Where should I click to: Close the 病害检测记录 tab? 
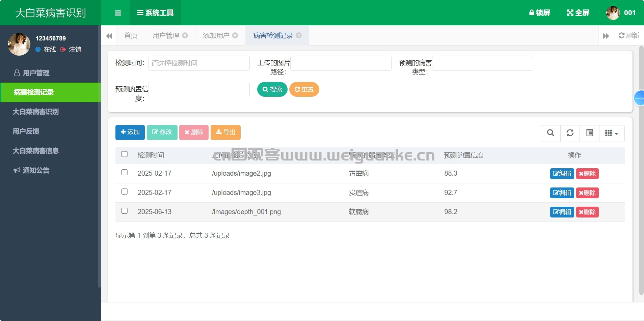click(299, 35)
